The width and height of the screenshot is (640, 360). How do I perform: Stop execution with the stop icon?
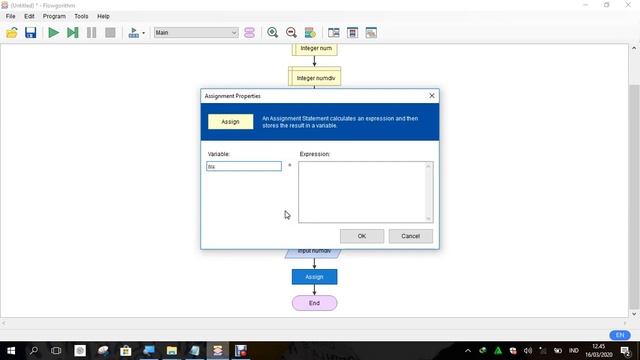[x=110, y=33]
